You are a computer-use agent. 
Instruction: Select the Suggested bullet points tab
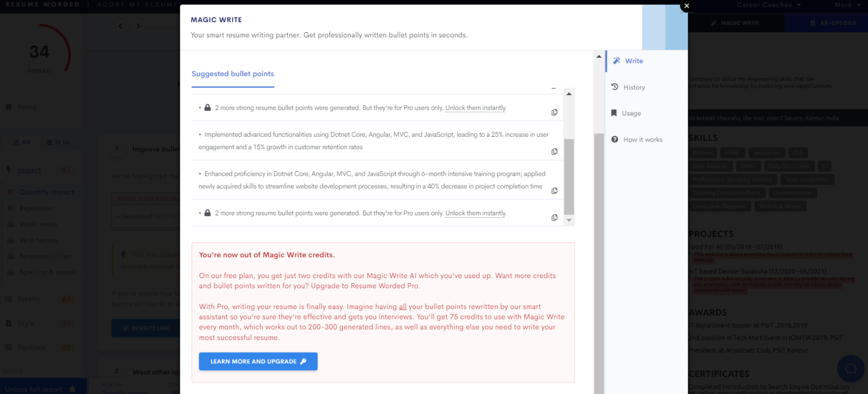233,74
